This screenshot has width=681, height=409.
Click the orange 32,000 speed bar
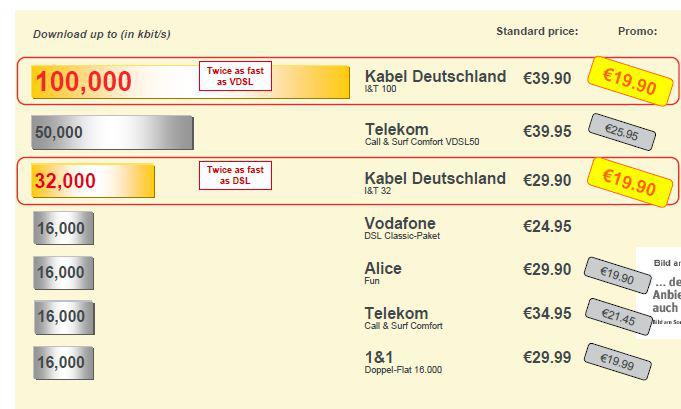coord(93,181)
